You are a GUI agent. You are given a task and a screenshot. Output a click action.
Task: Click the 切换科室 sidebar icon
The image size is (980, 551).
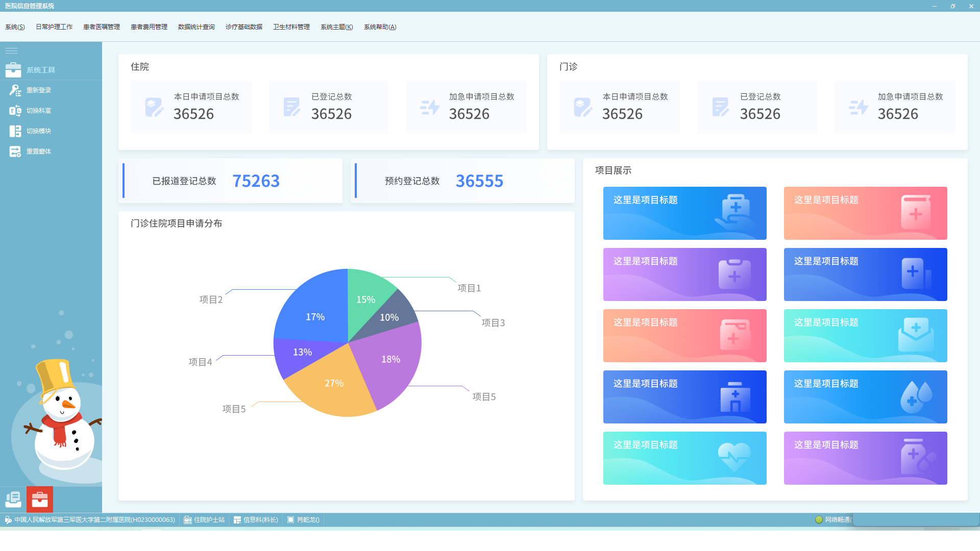[x=15, y=111]
